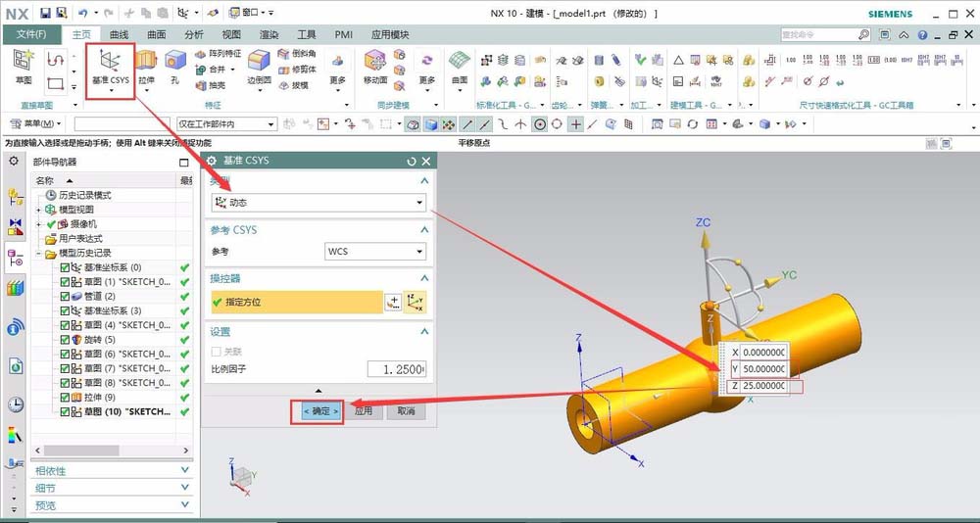Screen dimensions: 980x523
Task: Toggle 草图 (1) feature checkbox
Action: tap(65, 282)
